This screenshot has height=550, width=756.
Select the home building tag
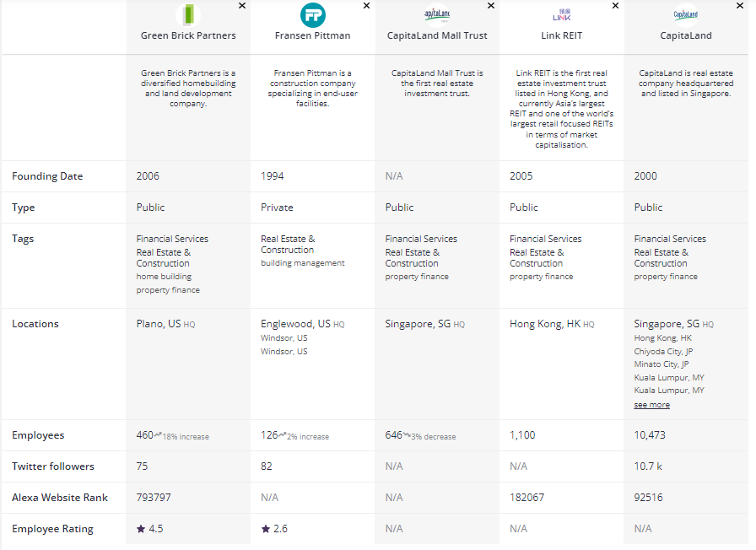point(164,277)
